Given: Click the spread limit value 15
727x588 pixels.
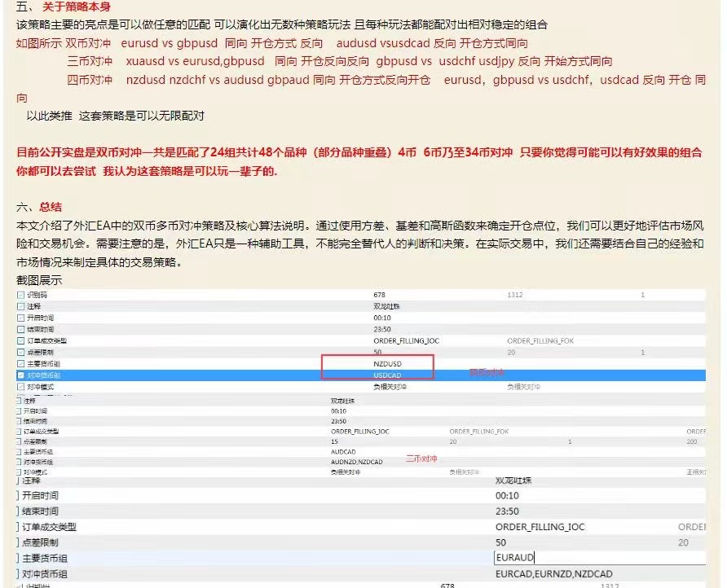Looking at the screenshot, I should point(334,441).
